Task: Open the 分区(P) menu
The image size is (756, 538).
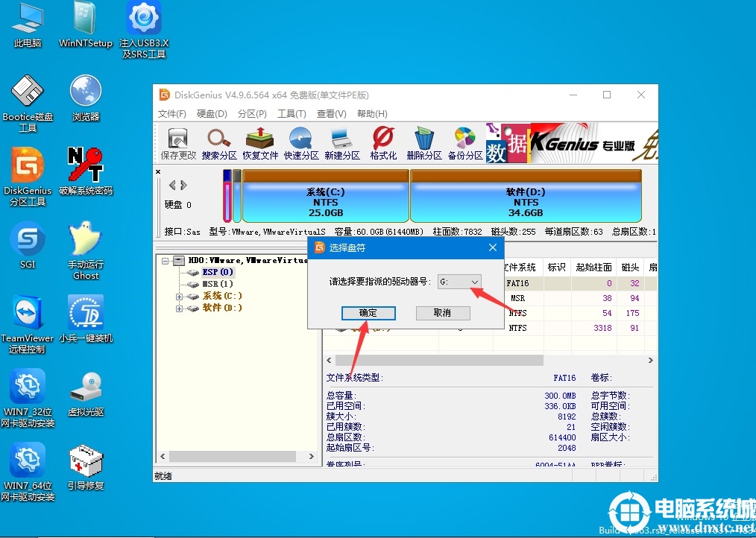Action: pyautogui.click(x=252, y=114)
